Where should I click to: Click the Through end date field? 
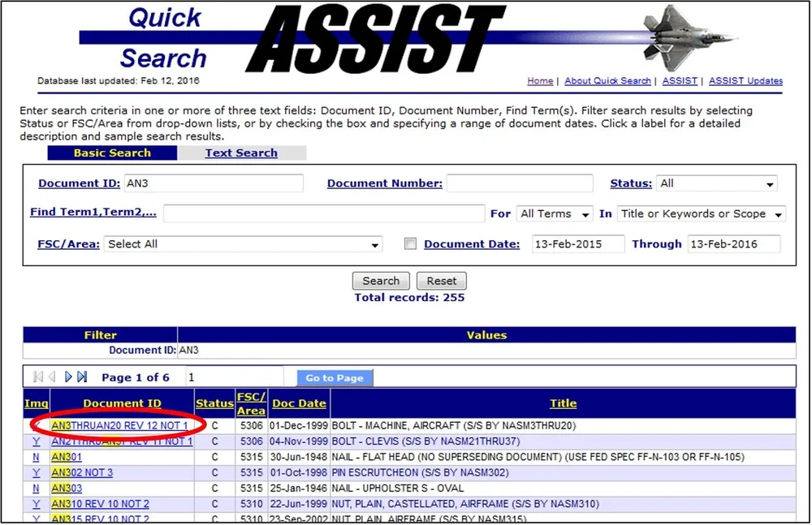[x=734, y=244]
